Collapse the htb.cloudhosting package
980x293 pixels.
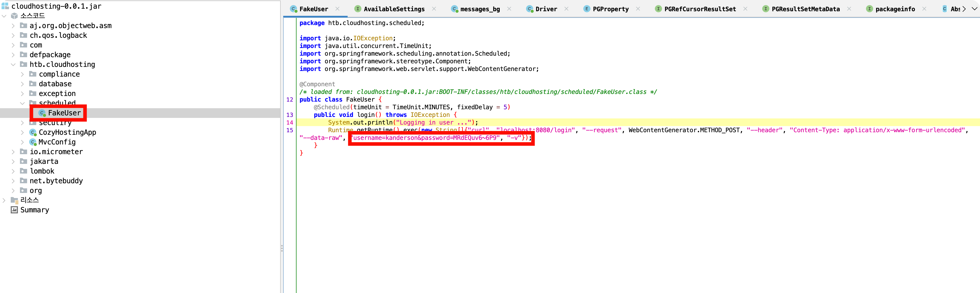[x=13, y=65]
